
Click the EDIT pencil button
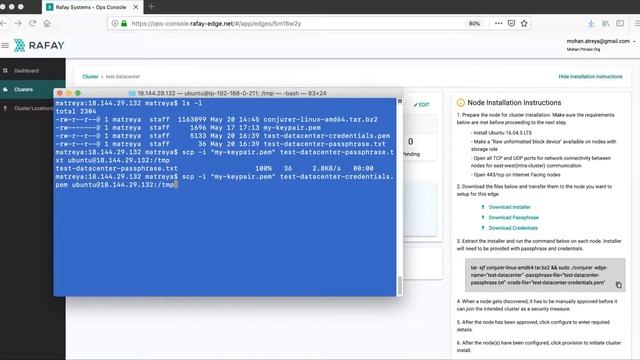[x=422, y=105]
